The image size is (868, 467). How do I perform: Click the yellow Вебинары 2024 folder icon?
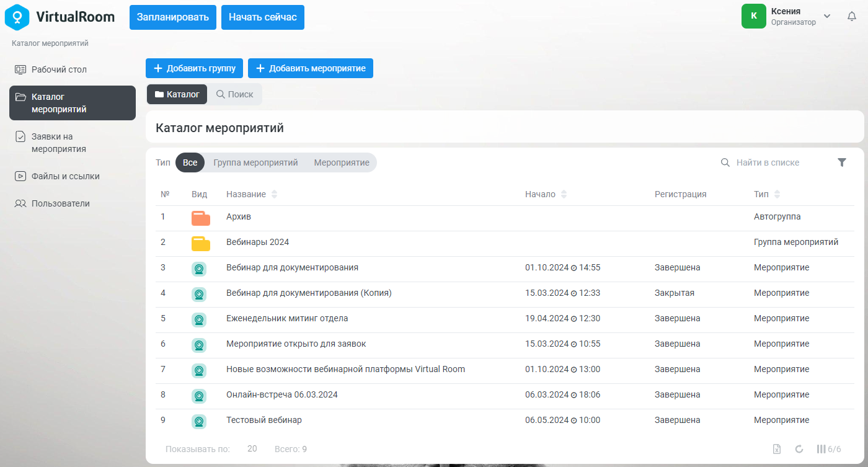201,243
